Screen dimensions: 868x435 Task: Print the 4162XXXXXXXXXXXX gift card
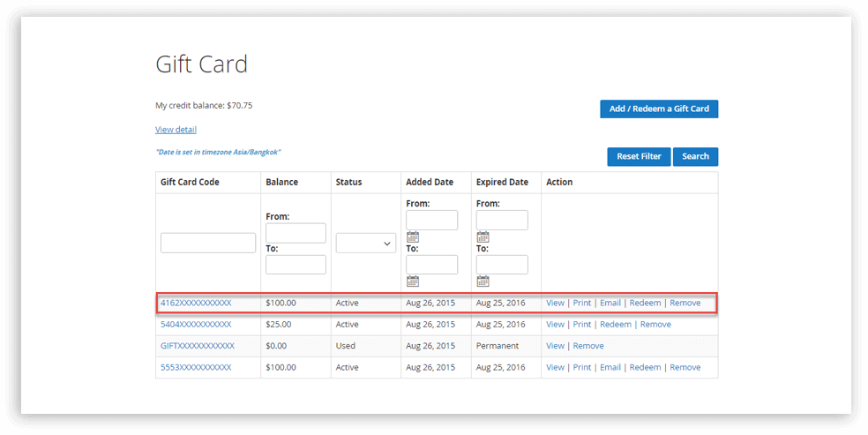(582, 303)
